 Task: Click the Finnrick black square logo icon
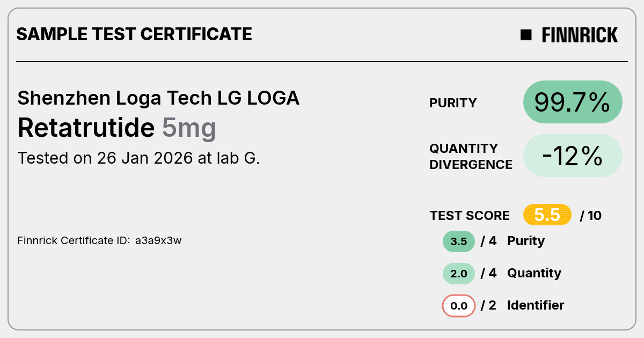click(x=526, y=35)
